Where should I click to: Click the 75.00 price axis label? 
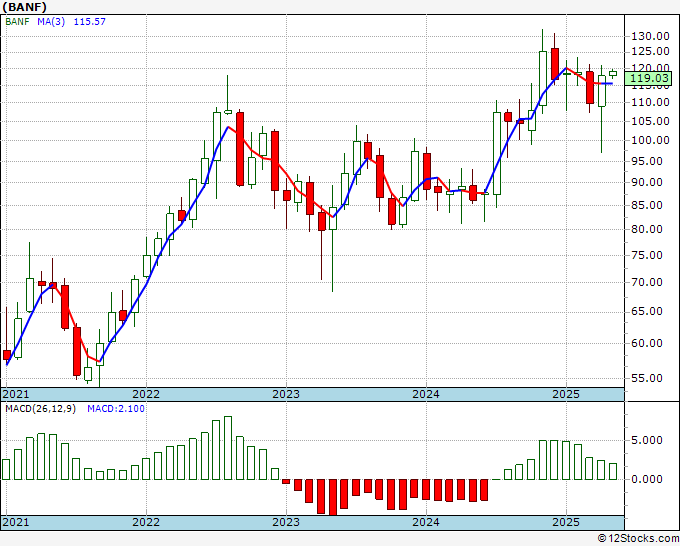point(647,255)
